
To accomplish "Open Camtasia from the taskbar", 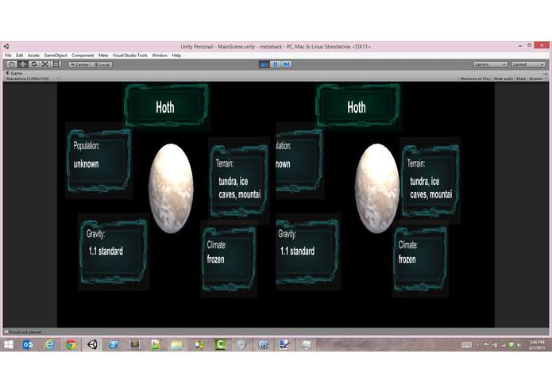I will point(220,344).
